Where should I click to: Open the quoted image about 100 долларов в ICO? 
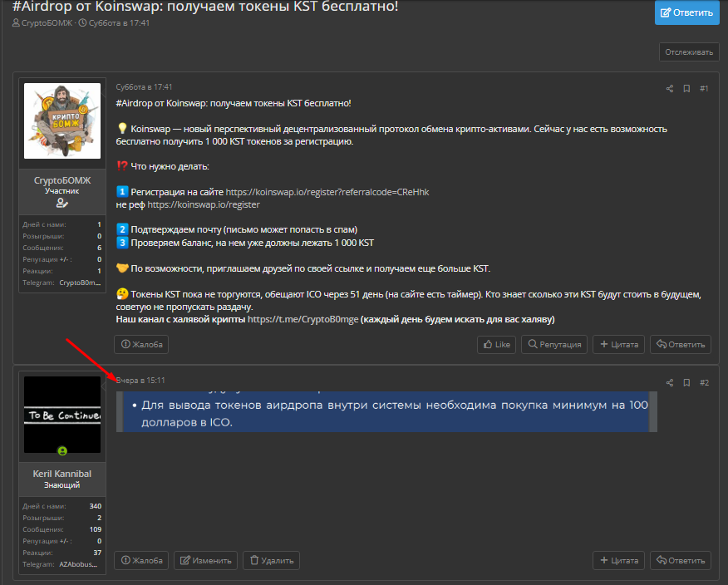tap(386, 411)
